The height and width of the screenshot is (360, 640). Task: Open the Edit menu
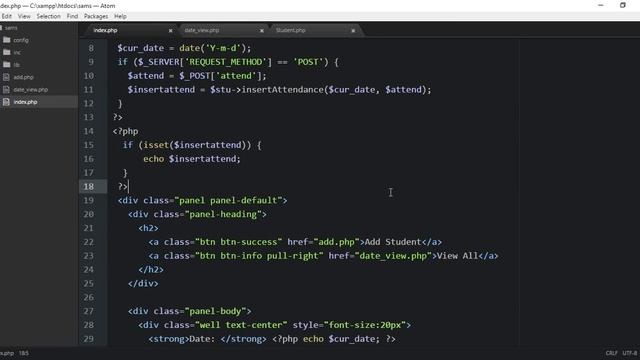7,16
